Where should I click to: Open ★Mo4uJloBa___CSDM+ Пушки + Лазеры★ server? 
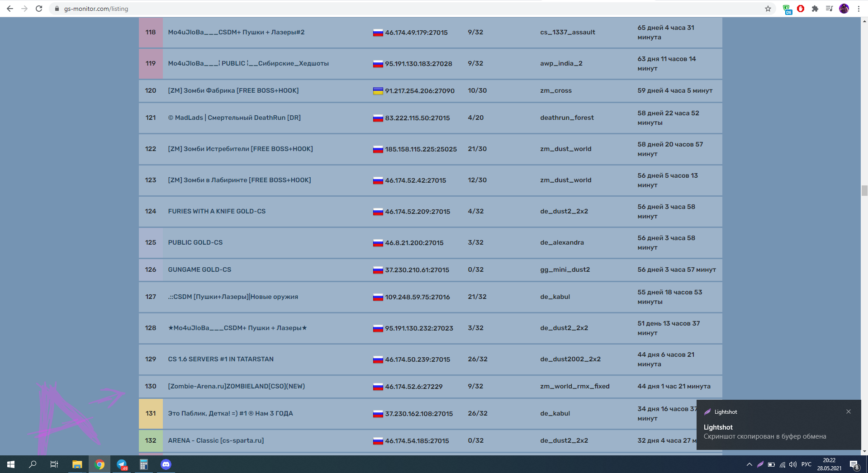[237, 328]
